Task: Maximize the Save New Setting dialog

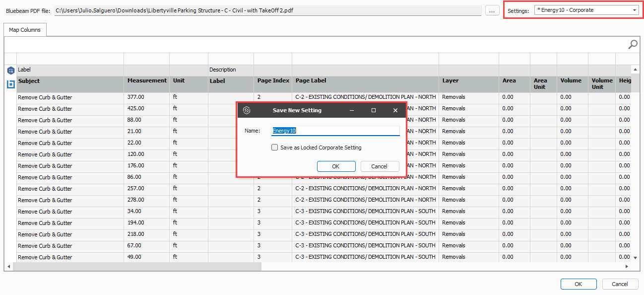Action: pos(374,110)
